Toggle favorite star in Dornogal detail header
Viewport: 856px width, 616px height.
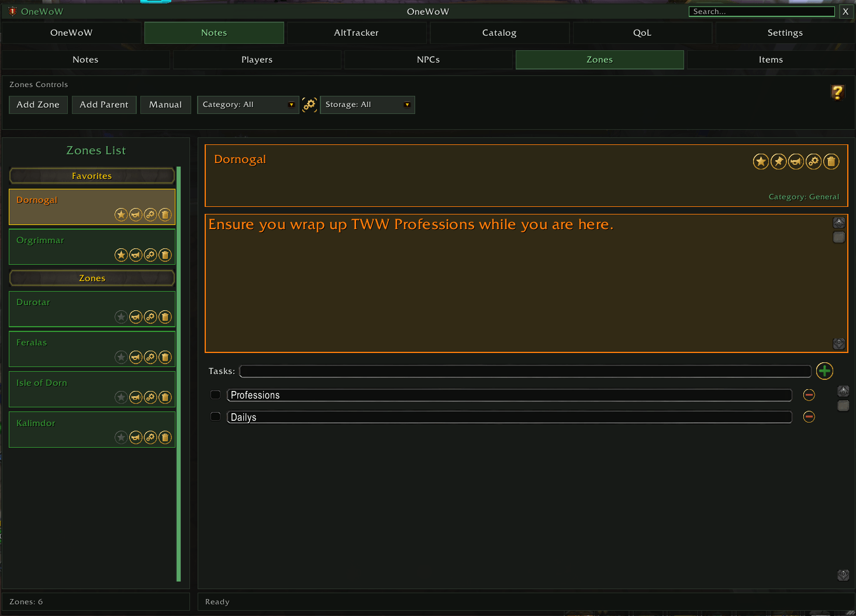(x=761, y=161)
